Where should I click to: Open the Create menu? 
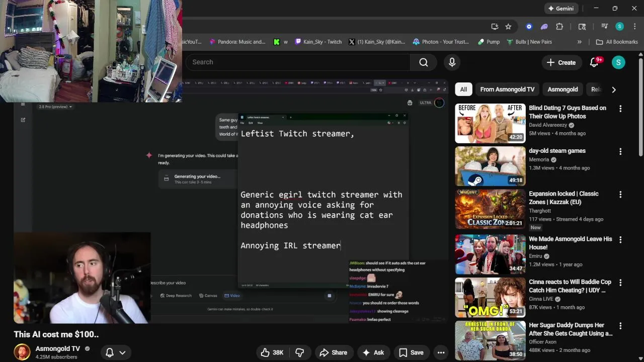pyautogui.click(x=561, y=62)
